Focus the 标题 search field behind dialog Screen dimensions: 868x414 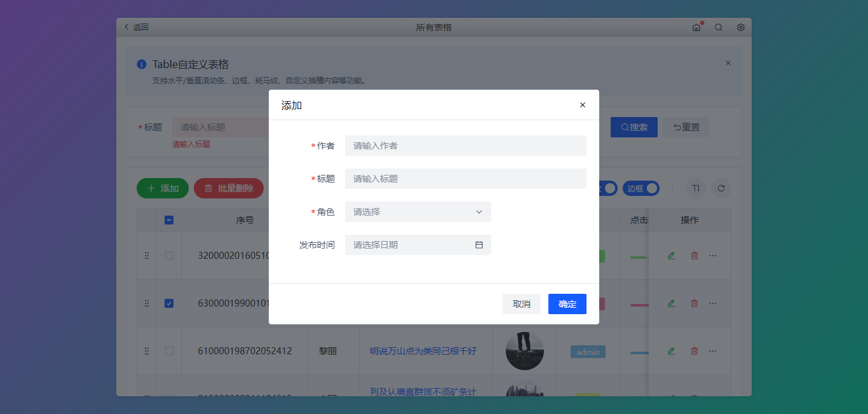(x=220, y=127)
